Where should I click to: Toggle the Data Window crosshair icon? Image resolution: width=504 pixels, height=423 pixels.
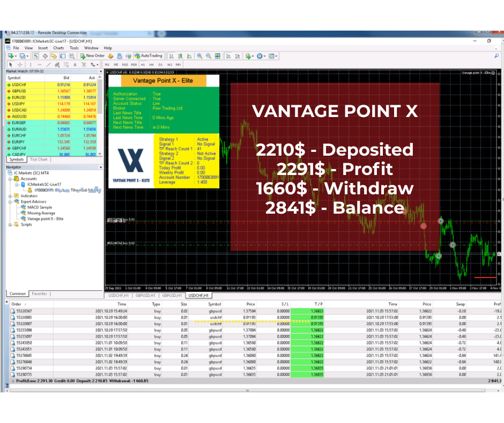(45, 56)
